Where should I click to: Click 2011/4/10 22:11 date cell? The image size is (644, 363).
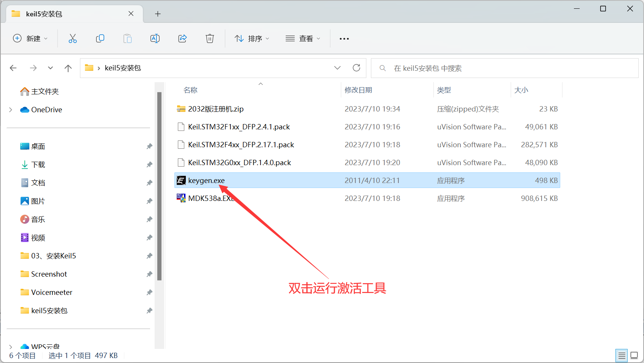pos(372,180)
